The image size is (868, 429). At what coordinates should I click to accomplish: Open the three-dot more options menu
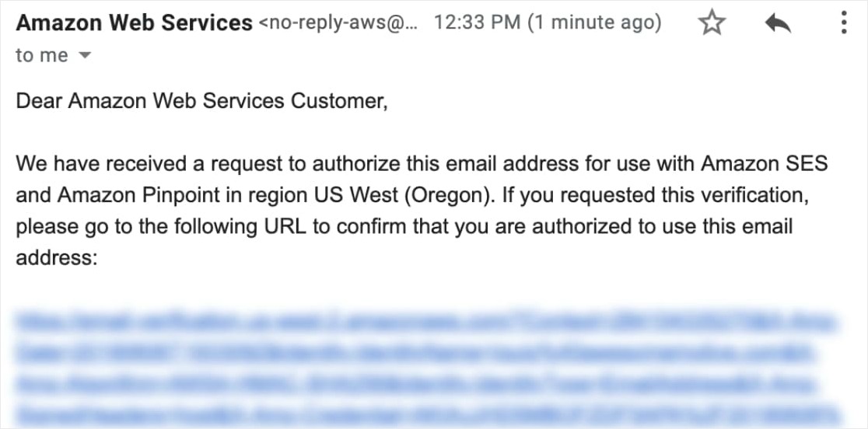844,23
